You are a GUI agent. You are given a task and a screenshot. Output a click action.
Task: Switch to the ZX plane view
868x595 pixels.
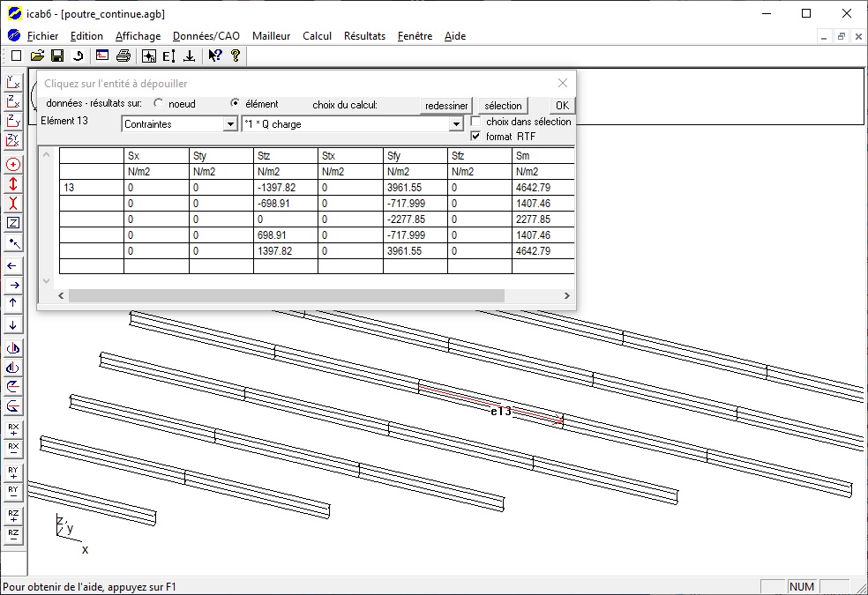[x=13, y=102]
